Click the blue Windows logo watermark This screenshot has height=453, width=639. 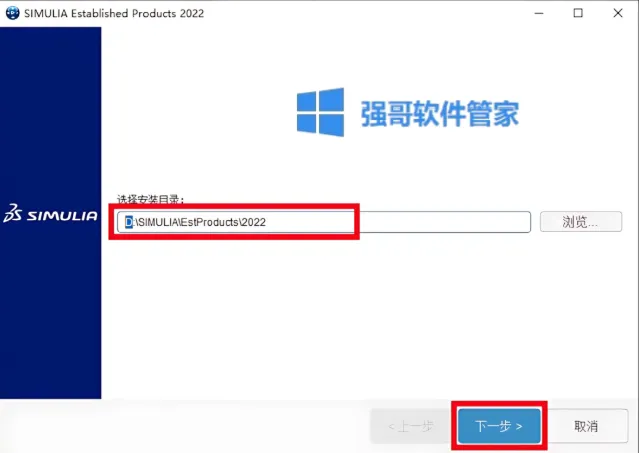pos(320,112)
